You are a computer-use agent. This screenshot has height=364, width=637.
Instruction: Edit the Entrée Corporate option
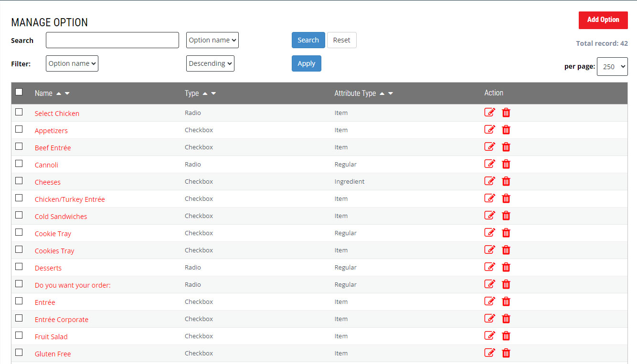(x=490, y=318)
